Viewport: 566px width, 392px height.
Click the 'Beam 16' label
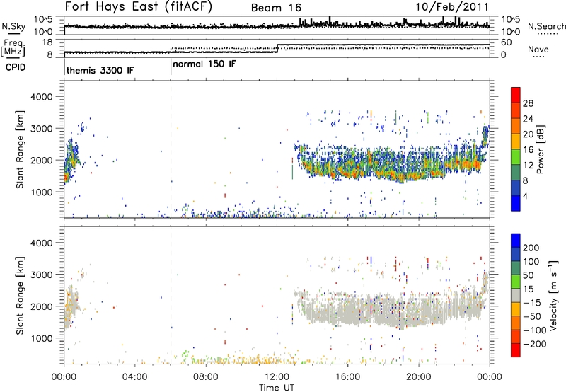[276, 8]
